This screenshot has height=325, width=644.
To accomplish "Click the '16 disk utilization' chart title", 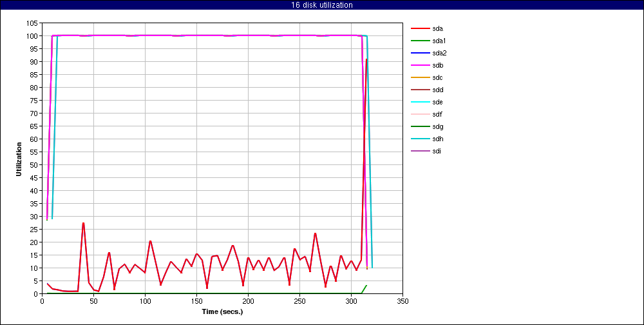I will [321, 5].
